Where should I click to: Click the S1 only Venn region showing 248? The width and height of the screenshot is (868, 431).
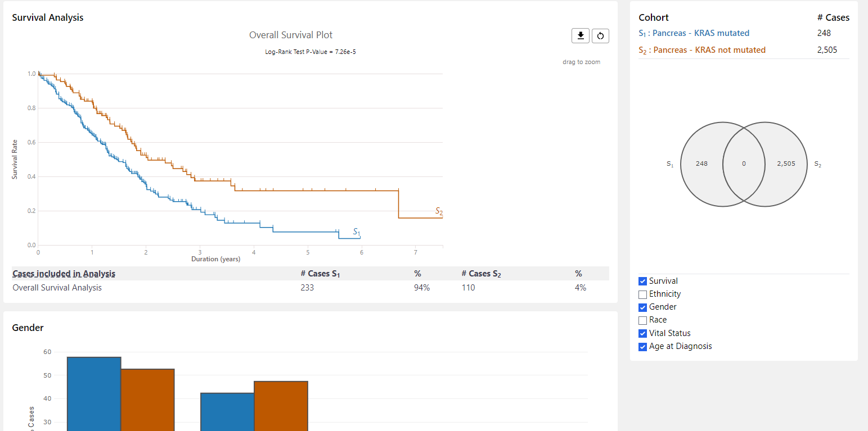(x=701, y=164)
